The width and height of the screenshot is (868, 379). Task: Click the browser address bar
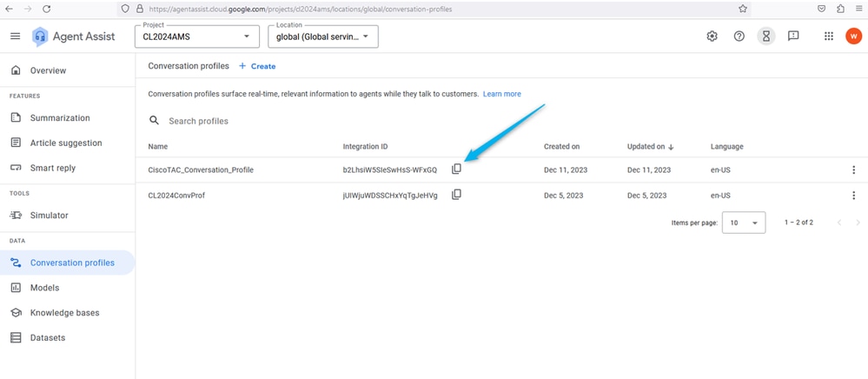pos(434,9)
